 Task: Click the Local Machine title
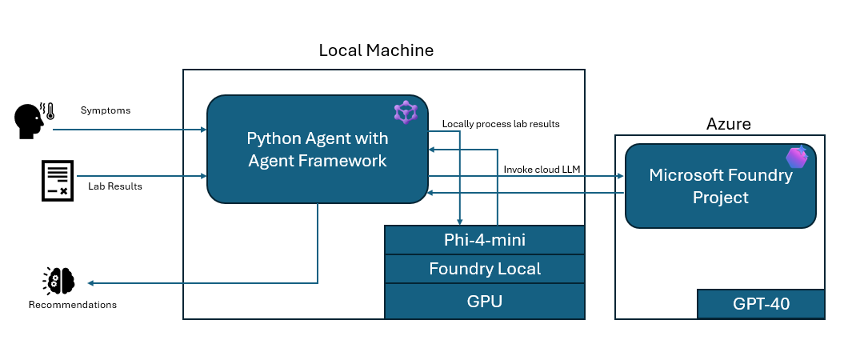[376, 50]
